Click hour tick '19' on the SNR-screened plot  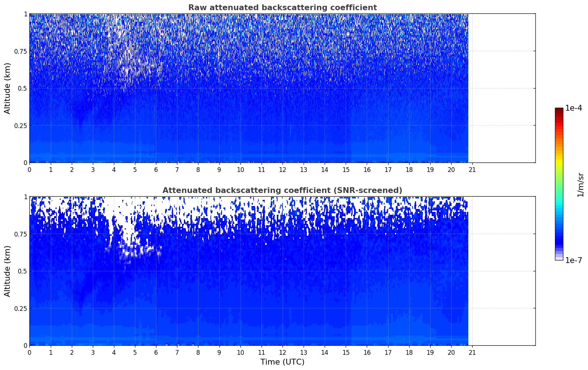(430, 352)
